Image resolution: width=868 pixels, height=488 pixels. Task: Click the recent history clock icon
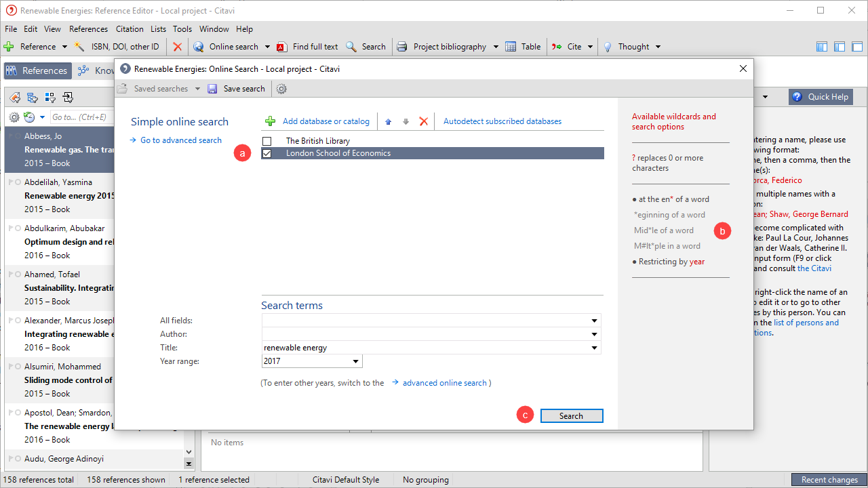[x=29, y=117]
